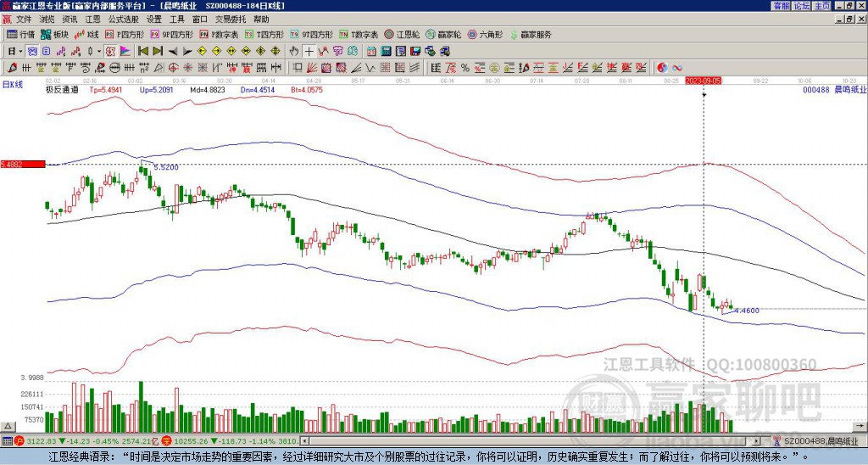Click the horizontal scrollbar left arrow
Viewport: 868px width, 465px height.
pyautogui.click(x=304, y=441)
